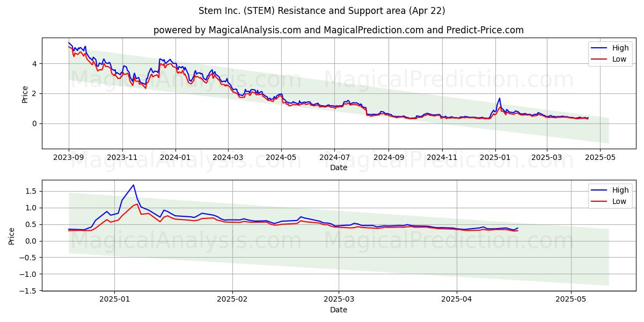Screen dimensions: 644x322
Task: Click the top chart x-axis label '2024-07'
Action: [x=334, y=157]
